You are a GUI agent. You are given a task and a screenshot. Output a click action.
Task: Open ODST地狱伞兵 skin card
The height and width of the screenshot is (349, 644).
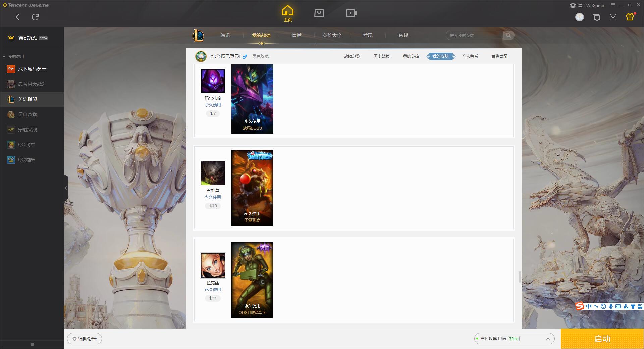pyautogui.click(x=252, y=280)
